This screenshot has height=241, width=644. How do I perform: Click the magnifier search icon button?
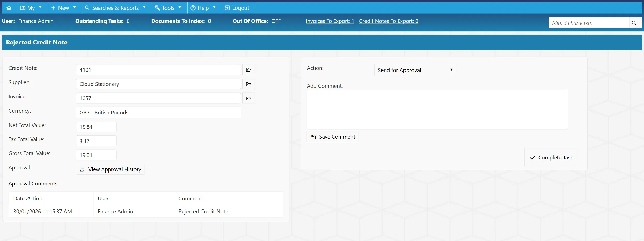[x=634, y=23]
